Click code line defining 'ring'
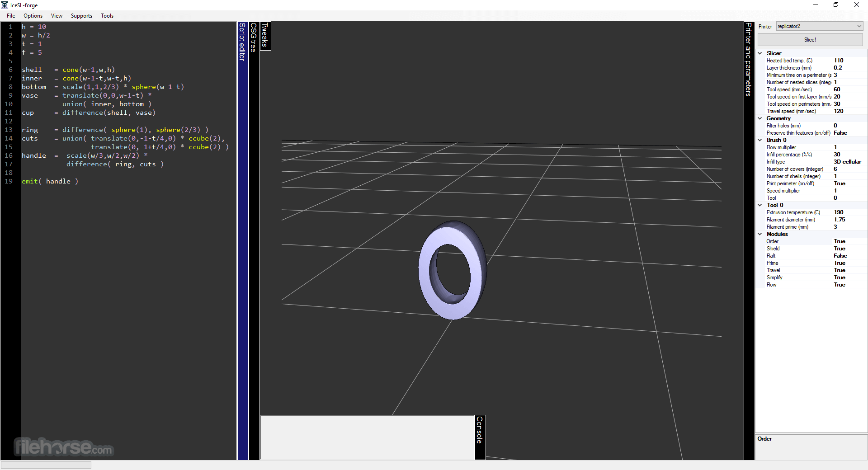Image resolution: width=868 pixels, height=470 pixels. tap(115, 130)
